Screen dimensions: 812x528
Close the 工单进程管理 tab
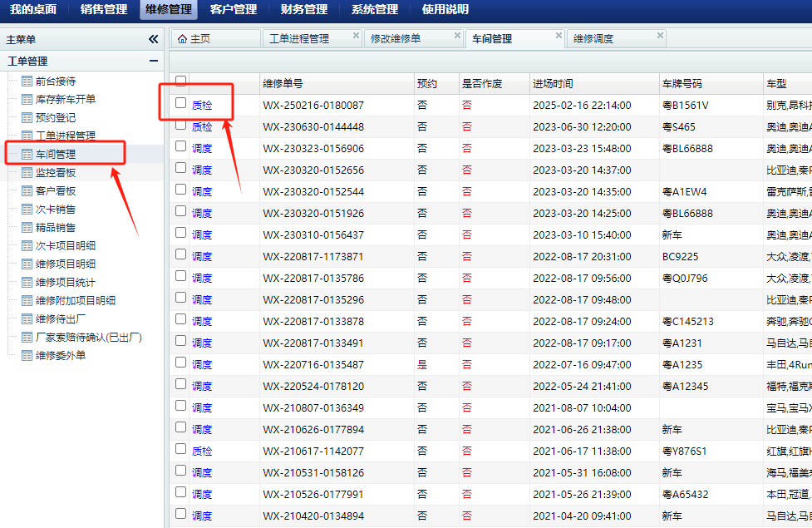pyautogui.click(x=356, y=36)
